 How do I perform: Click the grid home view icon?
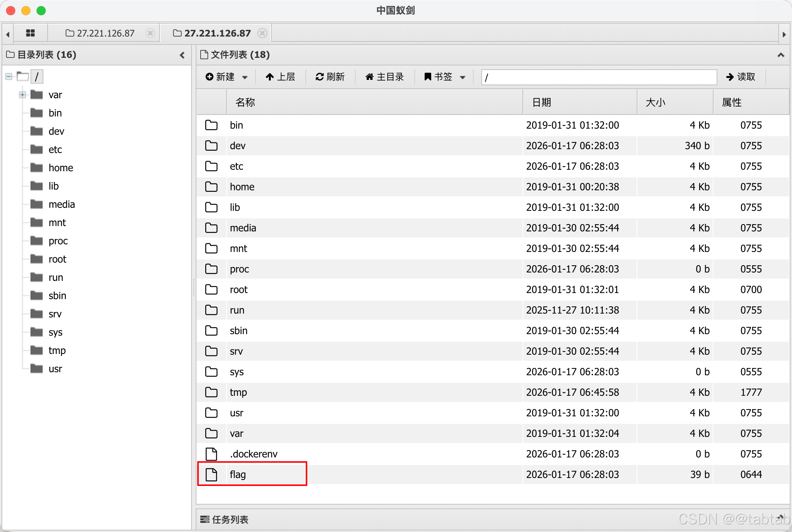point(30,33)
